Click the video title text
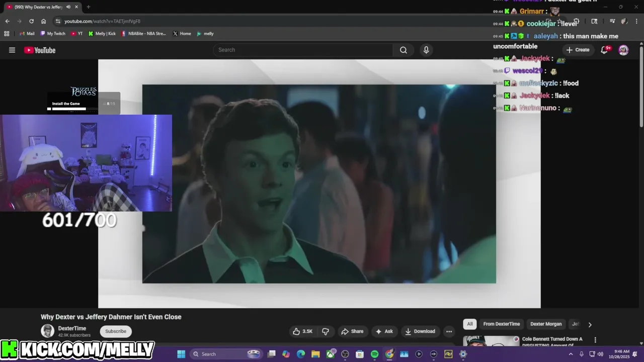 [111, 317]
